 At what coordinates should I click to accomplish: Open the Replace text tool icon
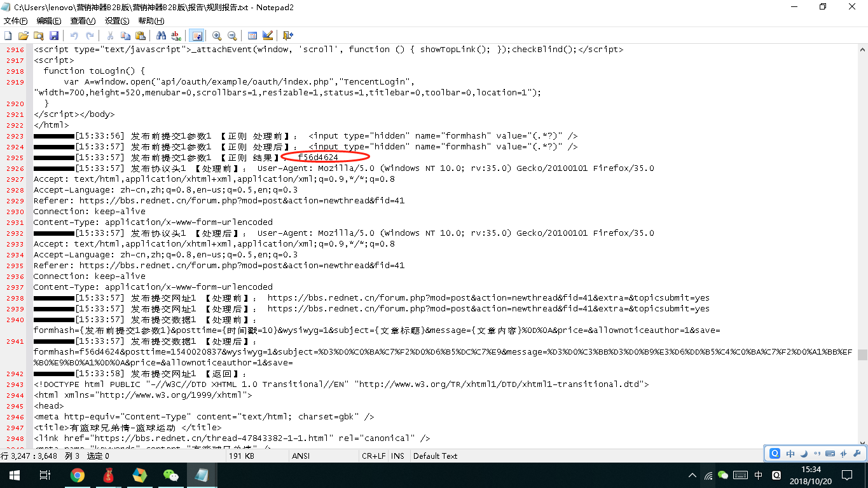tap(176, 36)
